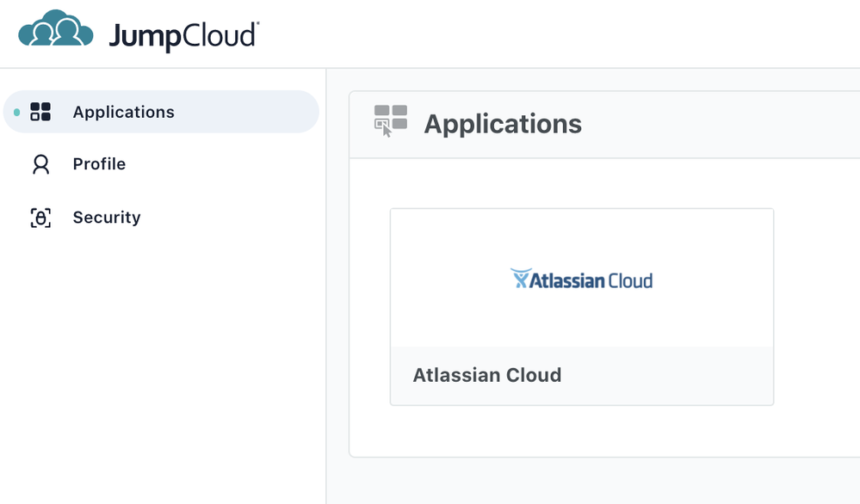The width and height of the screenshot is (860, 504).
Task: Click the Applications panel header bar
Action: 604,125
